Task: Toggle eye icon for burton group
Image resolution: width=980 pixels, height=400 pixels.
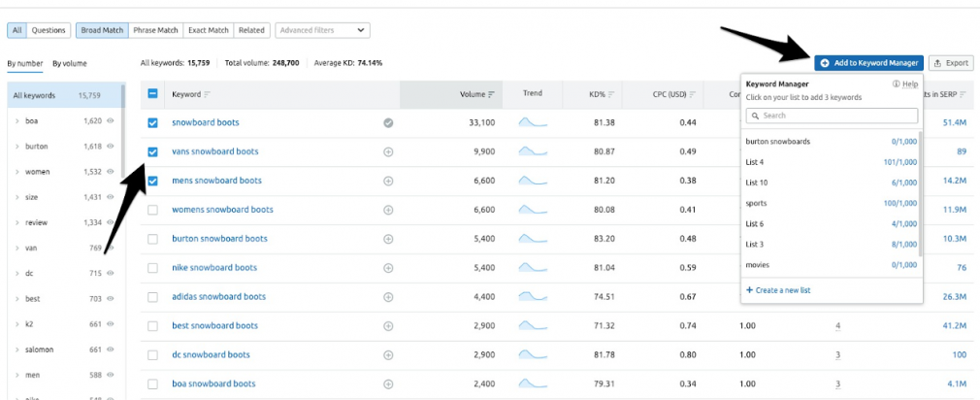Action: tap(110, 147)
